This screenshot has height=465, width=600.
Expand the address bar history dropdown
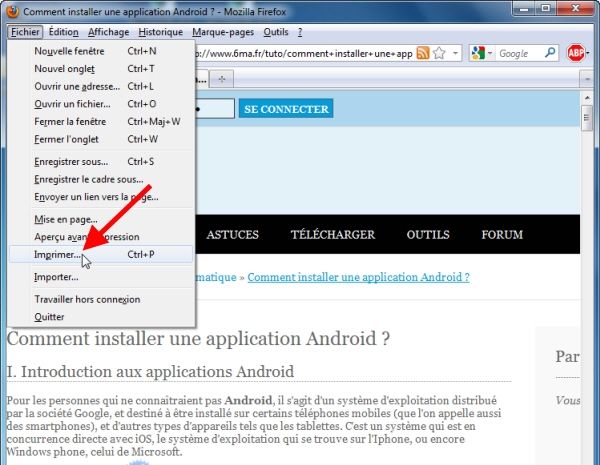click(x=455, y=53)
